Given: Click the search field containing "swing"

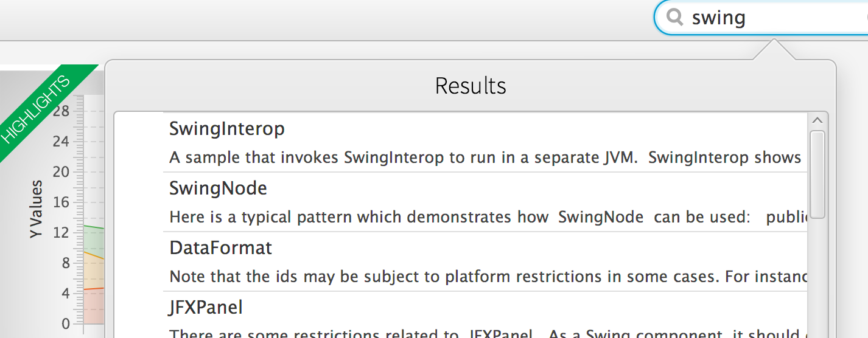Looking at the screenshot, I should pos(773,18).
